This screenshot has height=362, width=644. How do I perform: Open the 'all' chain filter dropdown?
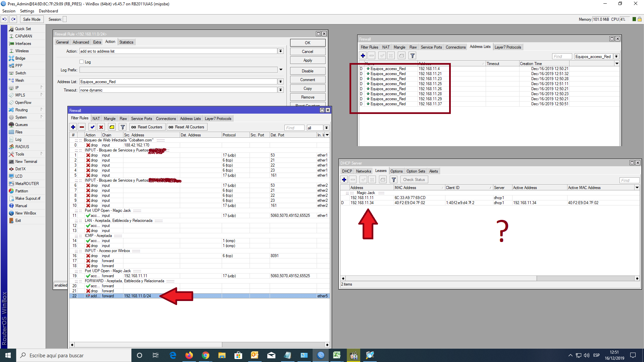pyautogui.click(x=326, y=128)
